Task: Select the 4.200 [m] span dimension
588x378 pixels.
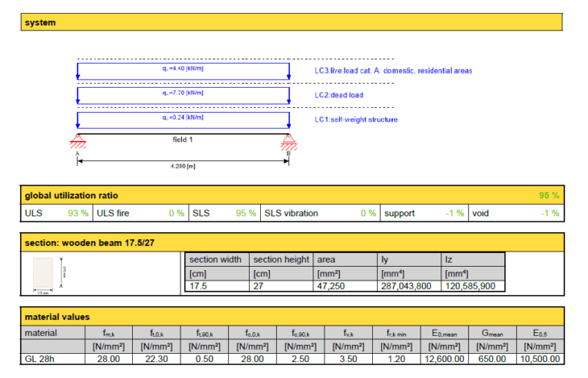Action: [184, 165]
